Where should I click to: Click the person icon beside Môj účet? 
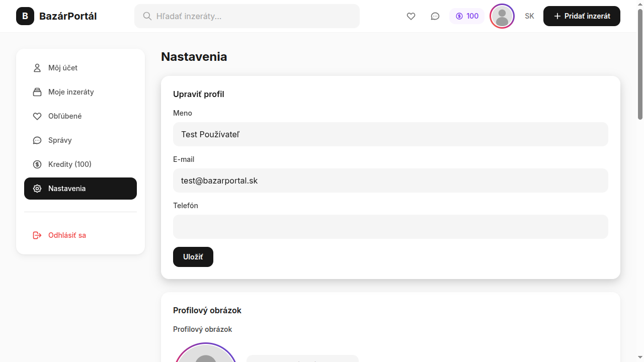pyautogui.click(x=37, y=68)
